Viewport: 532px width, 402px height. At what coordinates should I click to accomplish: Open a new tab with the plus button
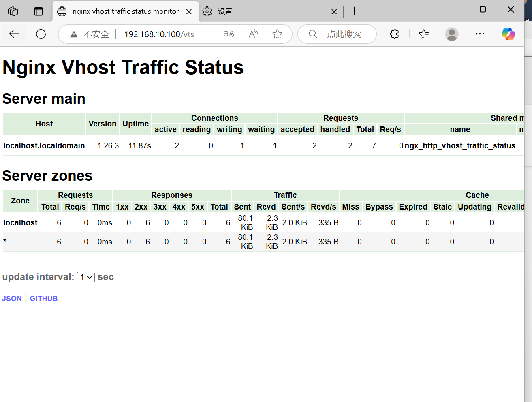point(354,11)
